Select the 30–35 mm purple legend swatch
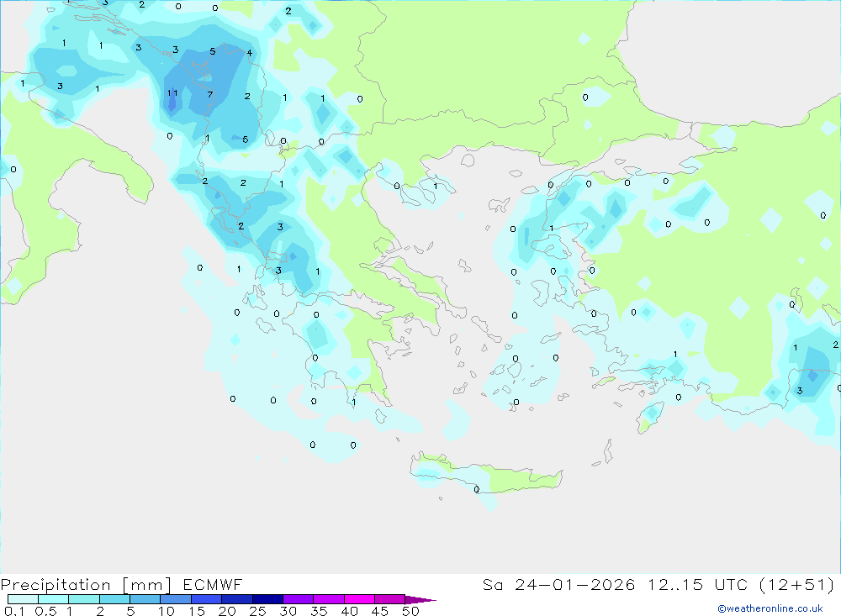This screenshot has width=841, height=616. pyautogui.click(x=298, y=599)
